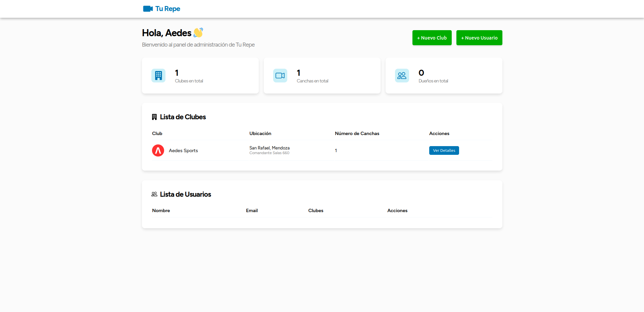644x312 pixels.
Task: Select the San Rafael, Mendoza location text
Action: coord(269,148)
